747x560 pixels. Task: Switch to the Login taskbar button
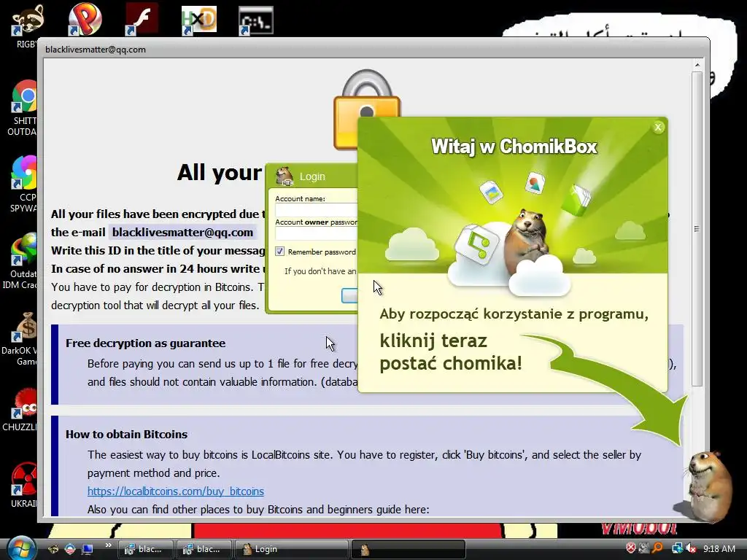(292, 549)
